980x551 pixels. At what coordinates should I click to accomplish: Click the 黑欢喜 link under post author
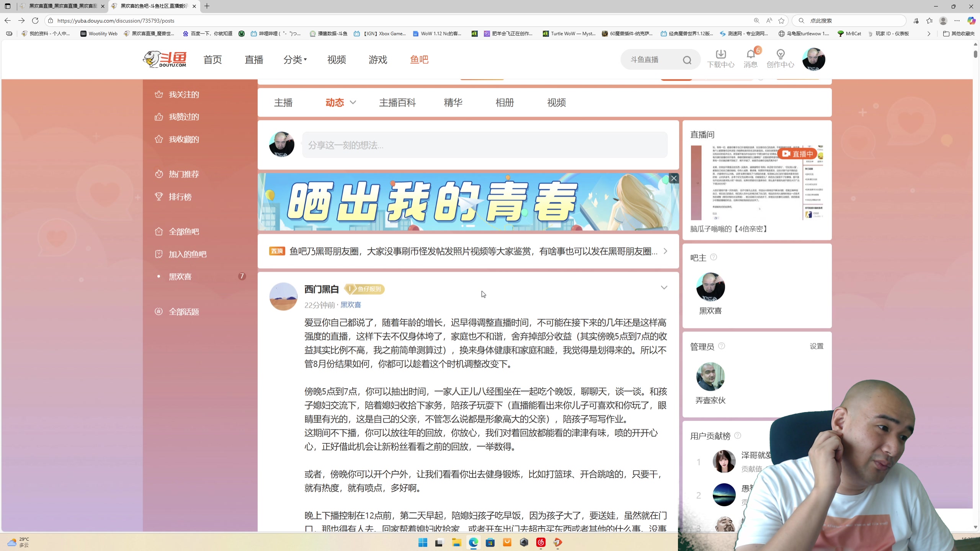pyautogui.click(x=351, y=305)
